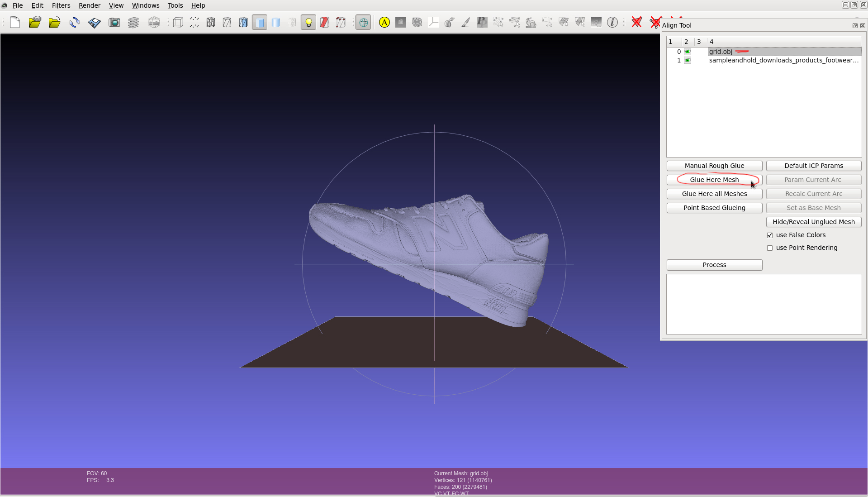Toggle visibility eye of grid.obj

tap(688, 52)
